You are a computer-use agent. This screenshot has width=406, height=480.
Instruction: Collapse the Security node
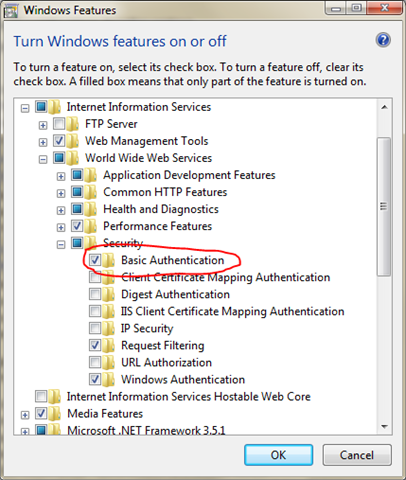[x=61, y=245]
